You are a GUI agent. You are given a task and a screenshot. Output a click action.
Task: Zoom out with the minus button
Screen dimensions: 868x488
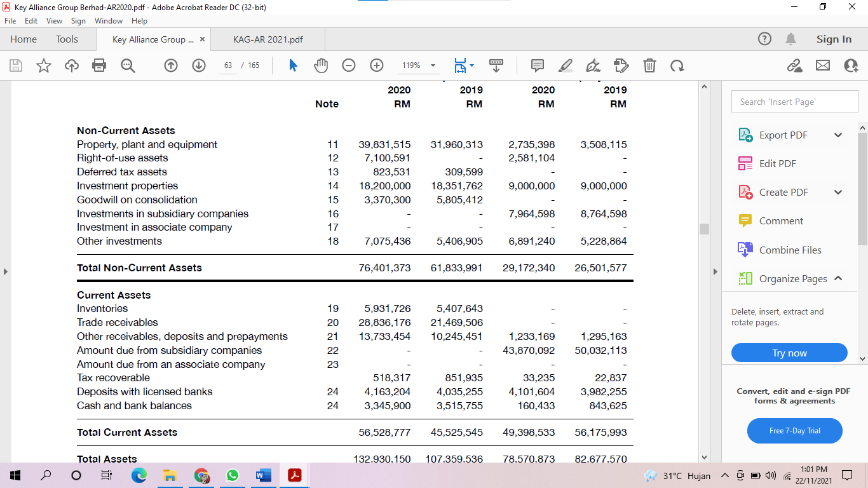(349, 65)
